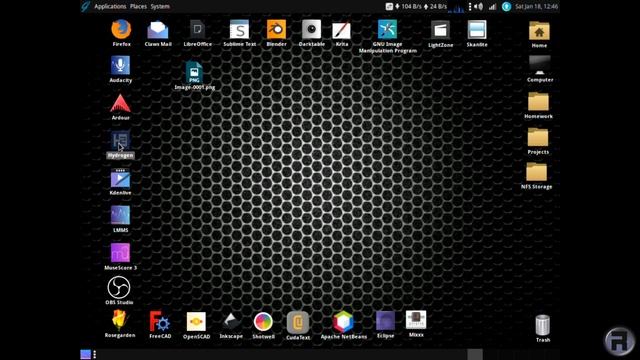Image resolution: width=640 pixels, height=360 pixels.
Task: Select the Skanlite desktop icon
Action: point(477,30)
